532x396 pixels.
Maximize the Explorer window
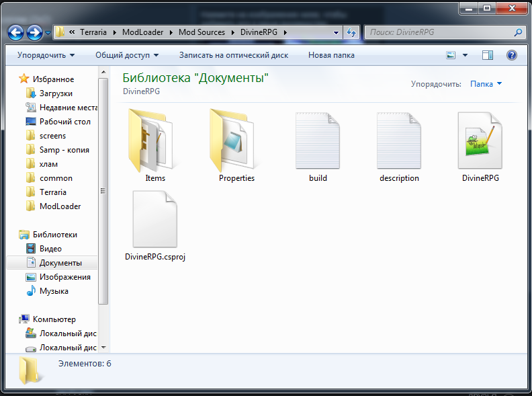pyautogui.click(x=487, y=8)
